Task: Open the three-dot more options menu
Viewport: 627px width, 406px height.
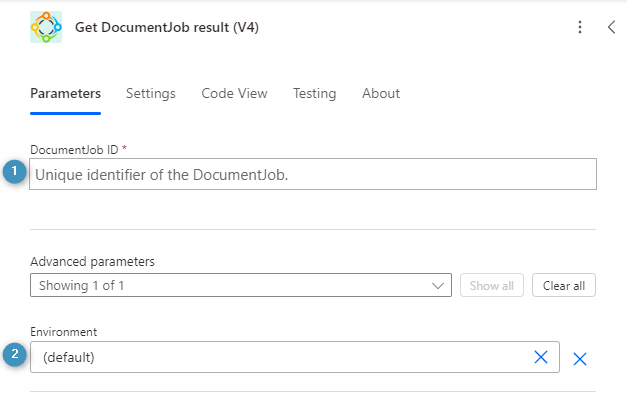Action: click(579, 27)
